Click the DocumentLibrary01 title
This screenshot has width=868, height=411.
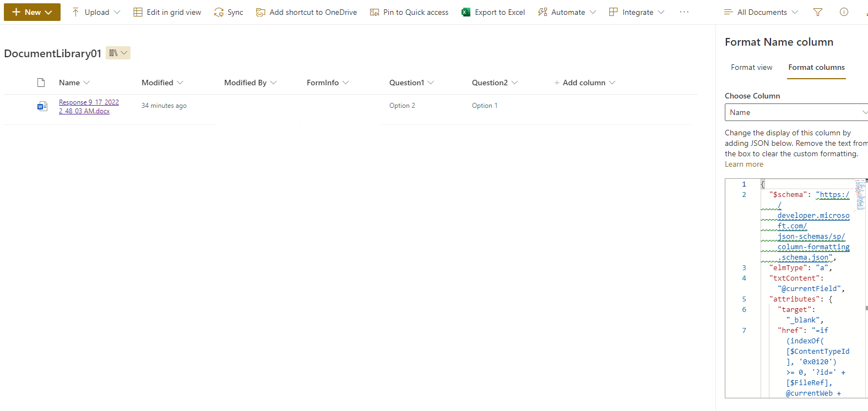click(52, 53)
